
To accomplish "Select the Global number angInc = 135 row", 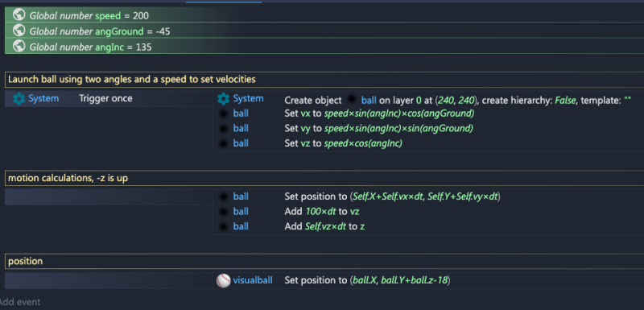I will click(324, 46).
